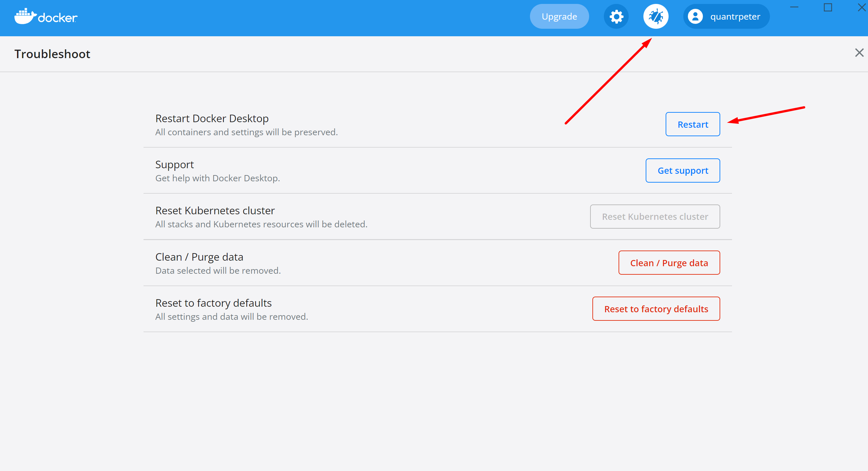Screen dimensions: 868x471
Task: Minimize the Docker Desktop window
Action: (794, 7)
